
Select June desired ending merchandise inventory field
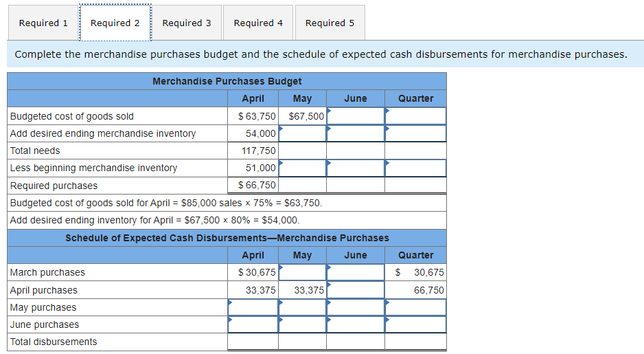pos(356,133)
